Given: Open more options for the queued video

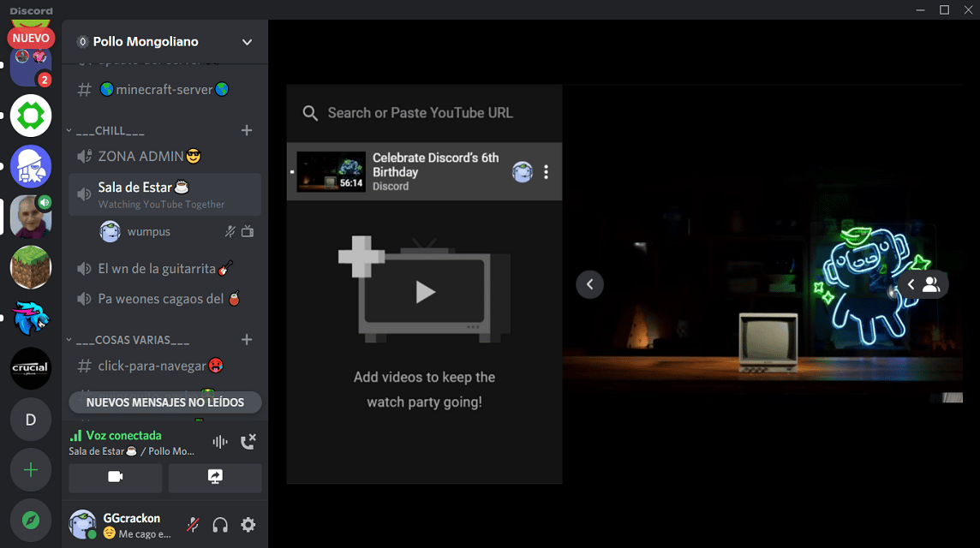Looking at the screenshot, I should click(547, 172).
